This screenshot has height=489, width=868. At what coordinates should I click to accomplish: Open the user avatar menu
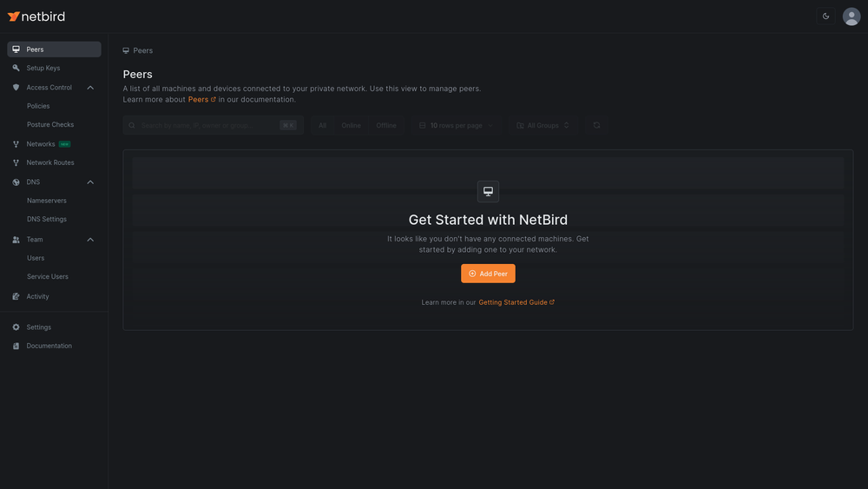point(852,17)
